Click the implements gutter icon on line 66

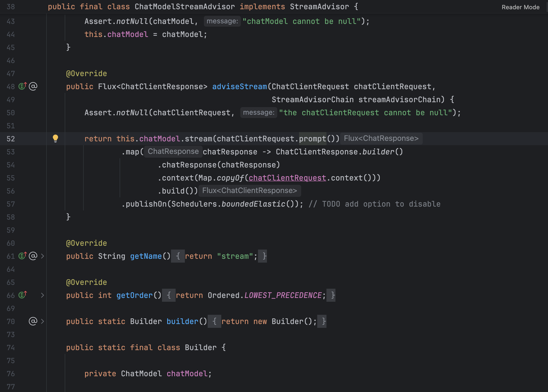(23, 295)
